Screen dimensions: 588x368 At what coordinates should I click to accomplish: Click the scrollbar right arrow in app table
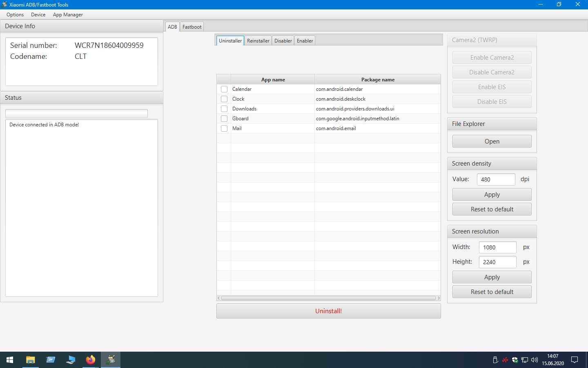(x=439, y=298)
